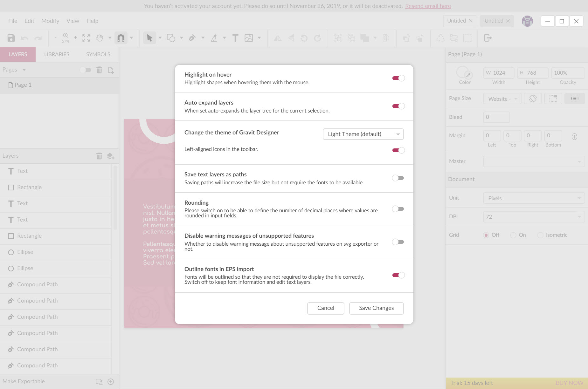Click the page Opacity 100% field
The image size is (588, 389).
tap(568, 73)
